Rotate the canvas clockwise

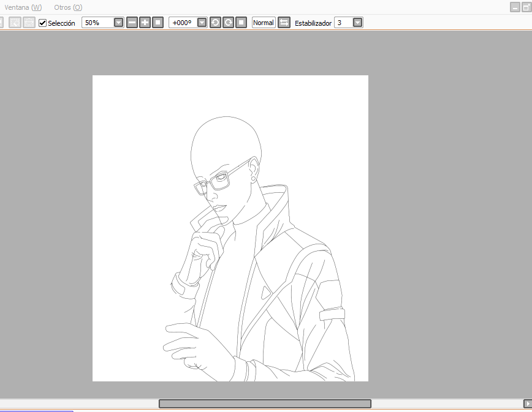pos(228,23)
